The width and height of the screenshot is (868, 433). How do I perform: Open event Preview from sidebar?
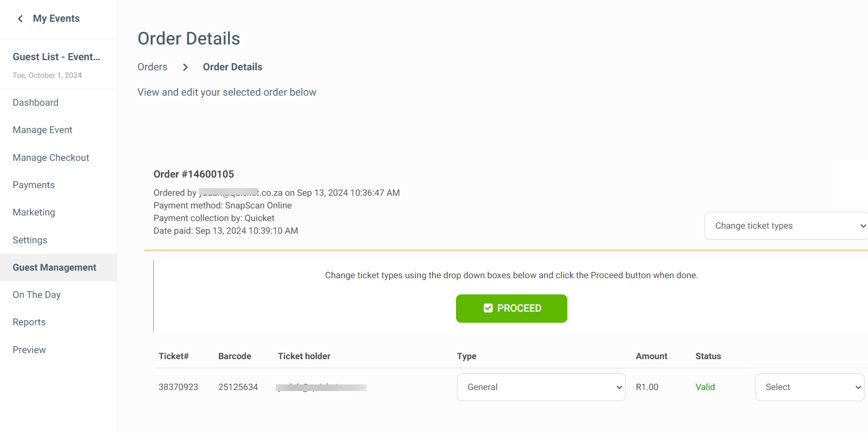click(29, 350)
